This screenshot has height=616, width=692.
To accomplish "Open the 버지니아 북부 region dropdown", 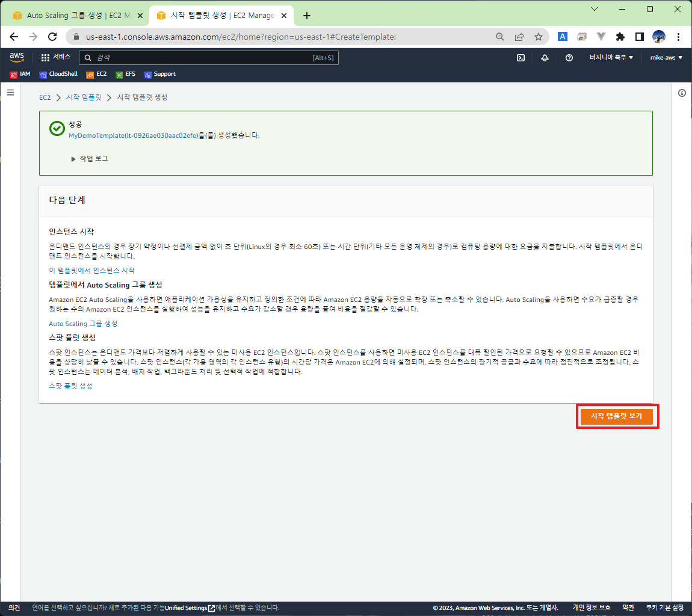I will (x=611, y=57).
